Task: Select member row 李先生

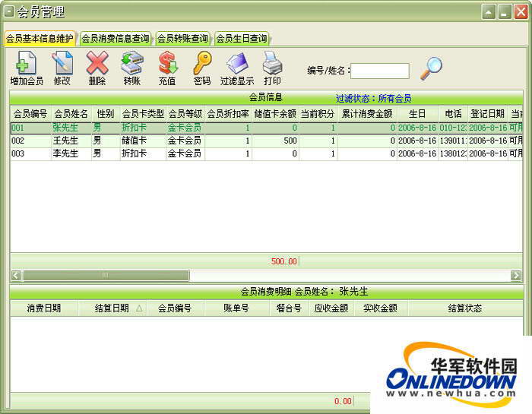Action: (266, 153)
